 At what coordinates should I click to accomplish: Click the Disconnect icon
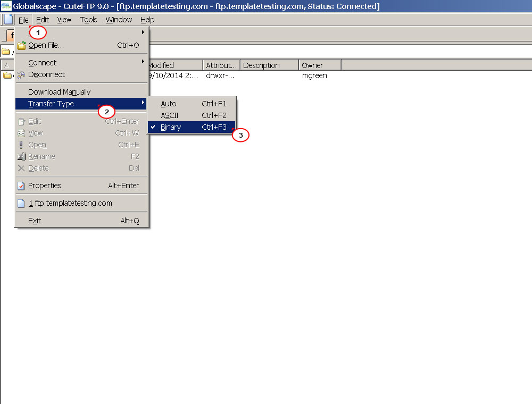pyautogui.click(x=21, y=75)
